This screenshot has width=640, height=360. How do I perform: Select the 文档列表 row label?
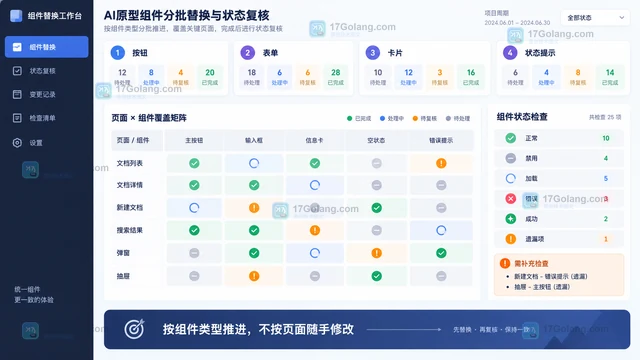pos(130,163)
